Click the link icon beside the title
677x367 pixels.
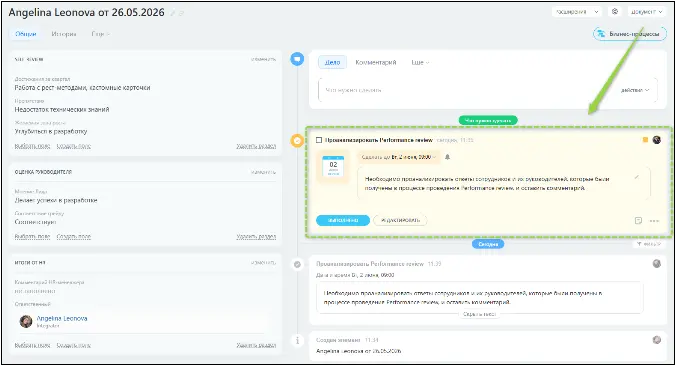[x=181, y=13]
